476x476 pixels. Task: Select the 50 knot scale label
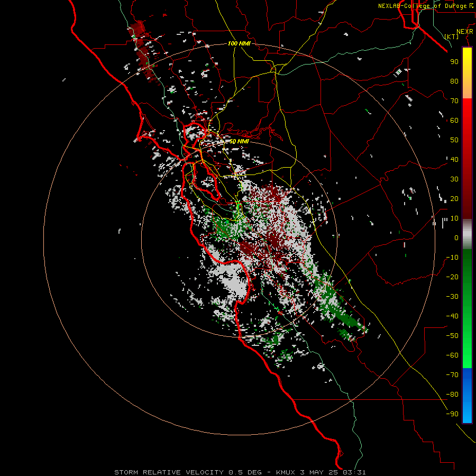click(x=454, y=140)
